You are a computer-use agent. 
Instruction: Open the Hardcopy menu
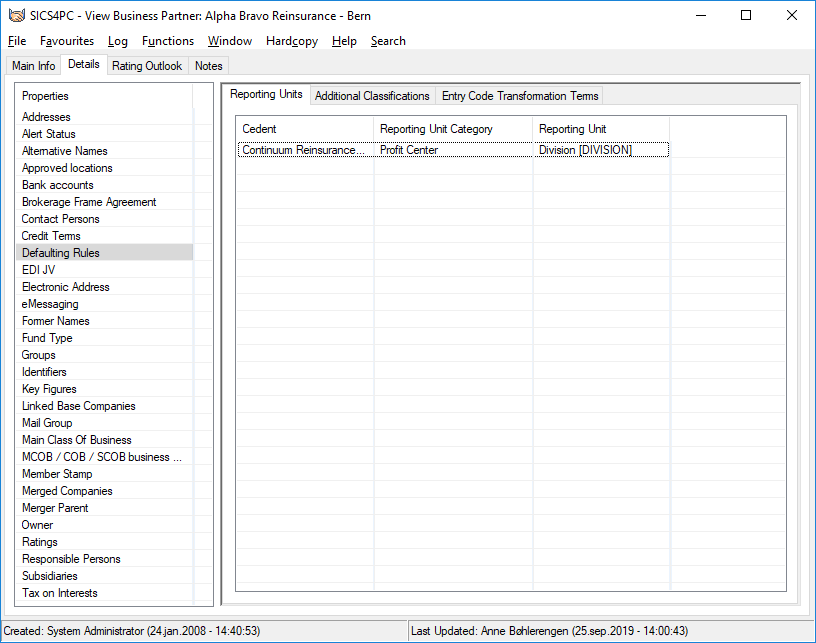point(292,41)
